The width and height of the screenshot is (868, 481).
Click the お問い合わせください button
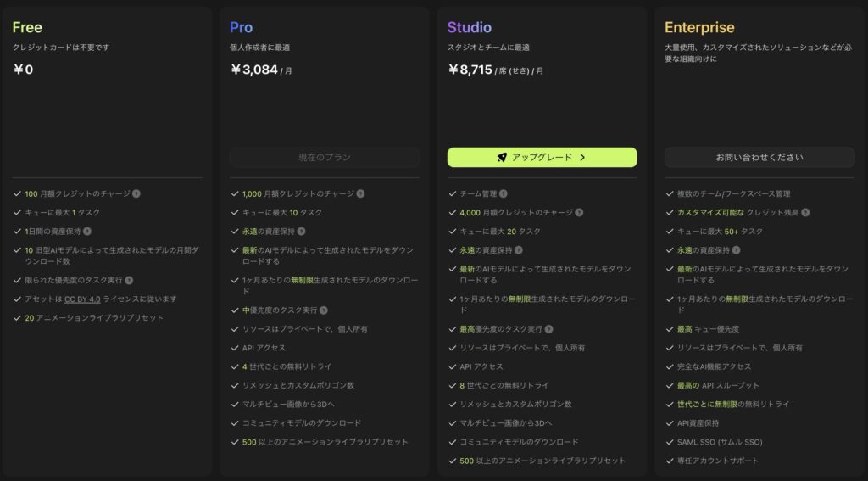tap(759, 158)
